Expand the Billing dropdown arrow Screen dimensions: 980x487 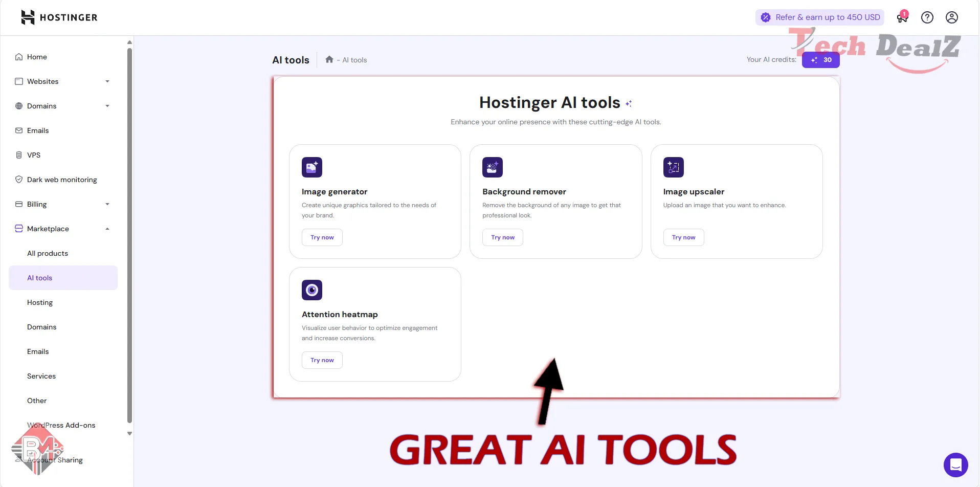pos(107,204)
